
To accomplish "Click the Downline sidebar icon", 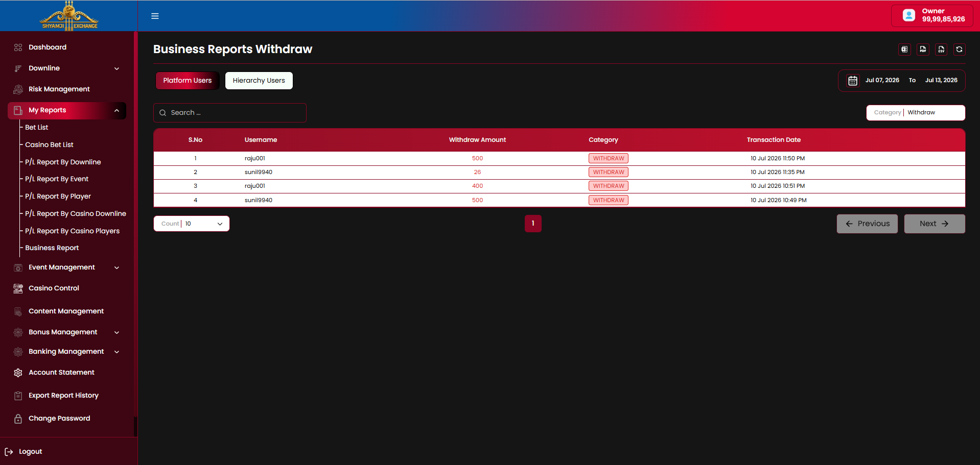I will click(18, 68).
